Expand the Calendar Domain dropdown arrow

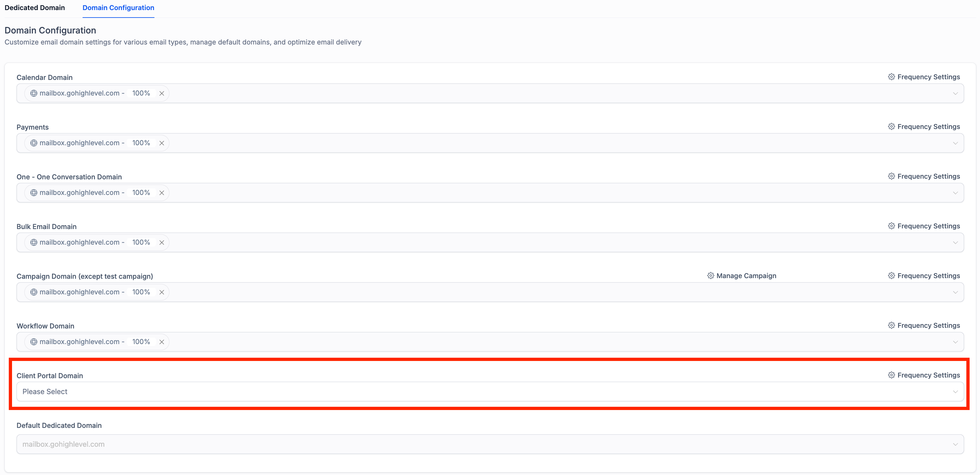click(x=955, y=94)
